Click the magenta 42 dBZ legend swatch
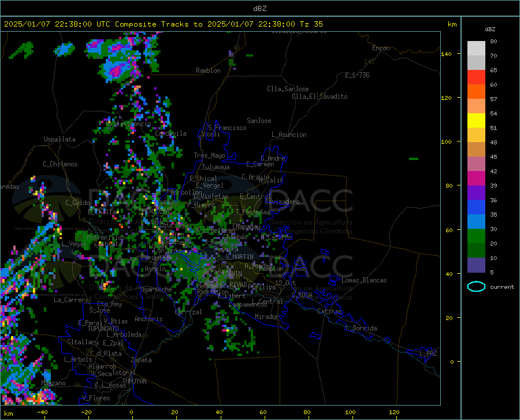Viewport: 520px width, 420px height. click(476, 179)
